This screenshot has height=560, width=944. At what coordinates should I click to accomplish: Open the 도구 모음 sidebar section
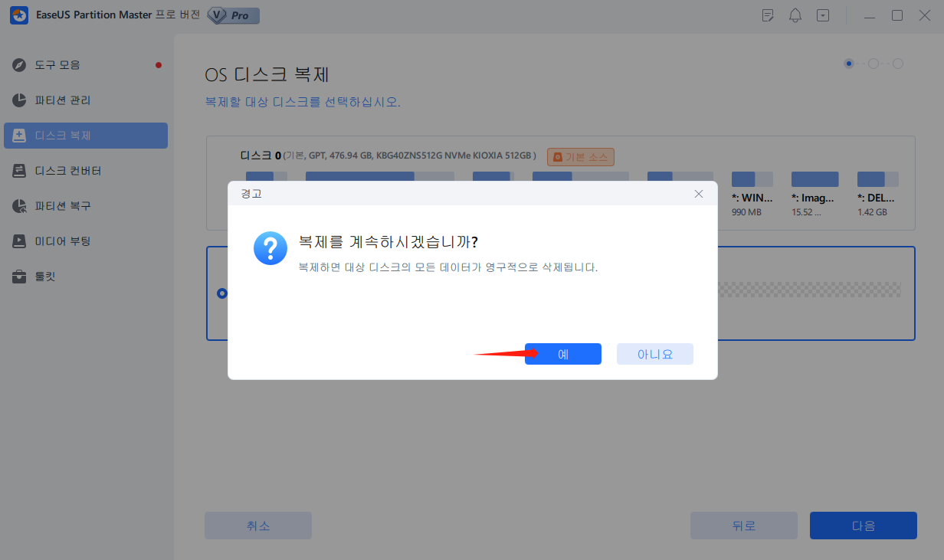click(86, 65)
